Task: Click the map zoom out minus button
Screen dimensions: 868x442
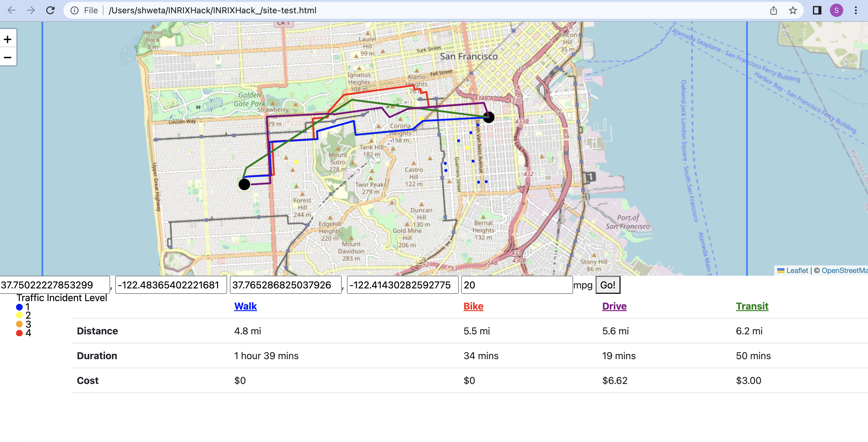Action: click(x=8, y=57)
